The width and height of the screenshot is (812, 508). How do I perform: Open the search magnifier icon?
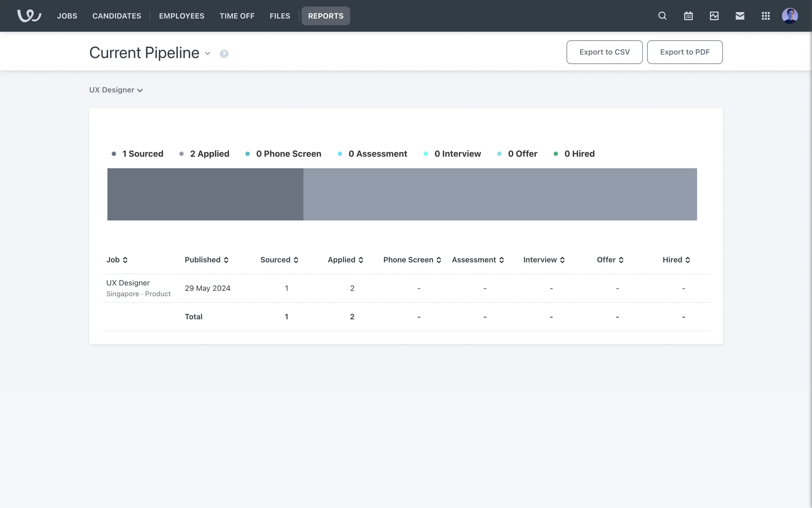pyautogui.click(x=662, y=16)
